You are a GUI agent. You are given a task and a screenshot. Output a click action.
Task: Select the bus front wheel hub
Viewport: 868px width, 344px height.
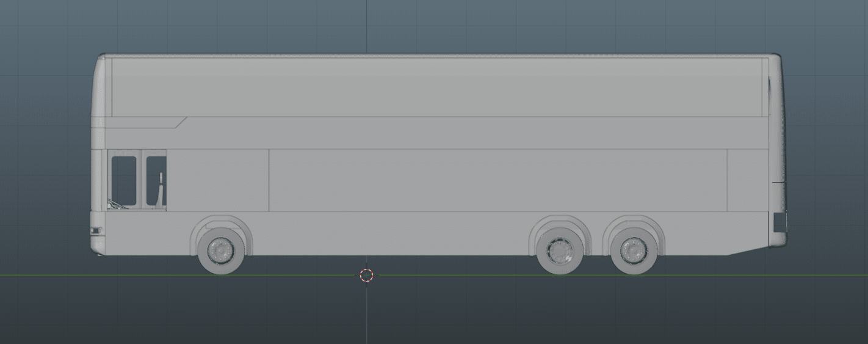coord(220,249)
